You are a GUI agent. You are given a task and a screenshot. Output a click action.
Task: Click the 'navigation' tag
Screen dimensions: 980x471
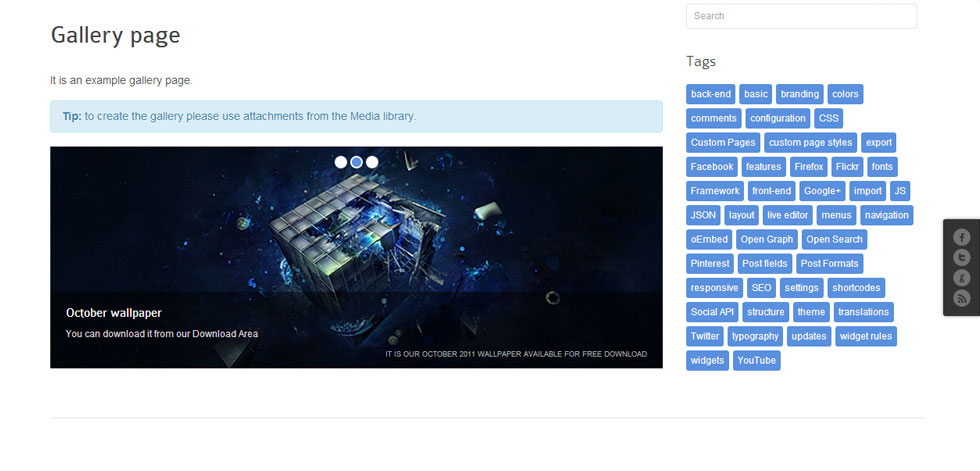click(x=886, y=215)
